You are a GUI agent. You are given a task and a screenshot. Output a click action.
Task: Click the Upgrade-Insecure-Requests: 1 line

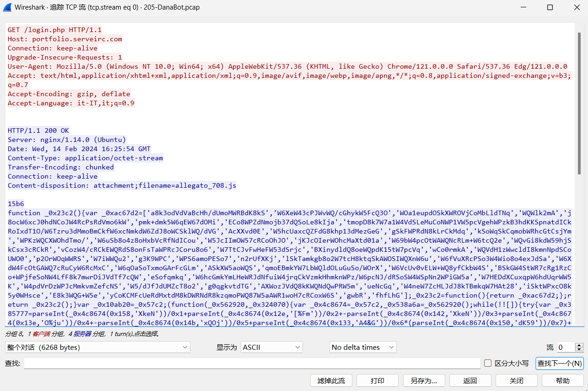click(x=65, y=57)
